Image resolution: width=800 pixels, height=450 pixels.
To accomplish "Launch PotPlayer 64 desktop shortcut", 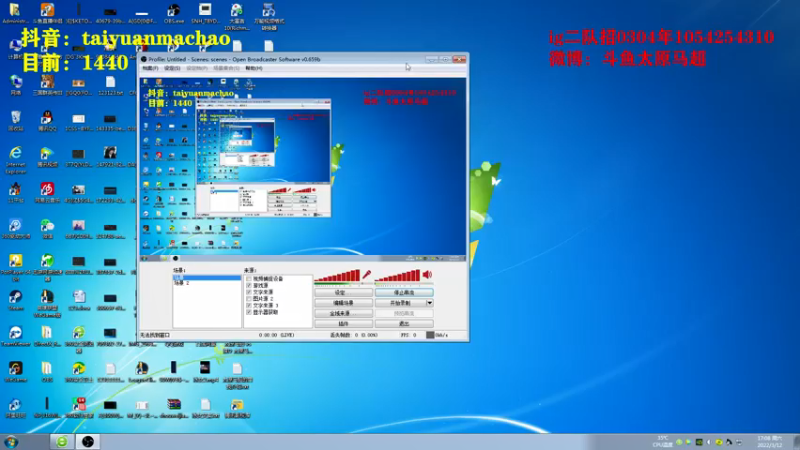I will point(15,266).
